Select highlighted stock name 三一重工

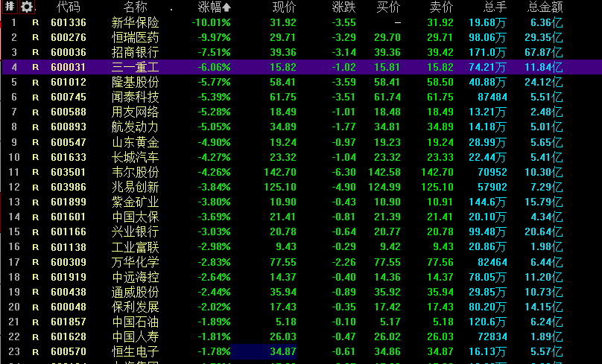[x=135, y=68]
